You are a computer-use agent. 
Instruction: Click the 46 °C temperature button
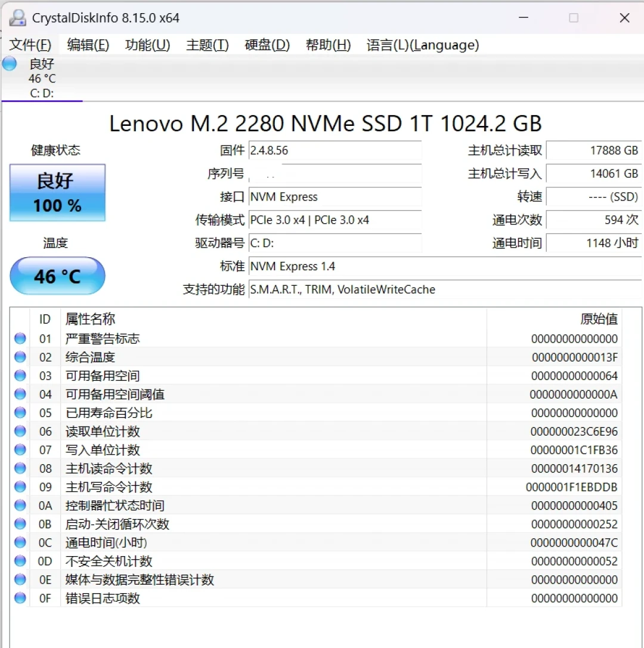click(x=57, y=276)
